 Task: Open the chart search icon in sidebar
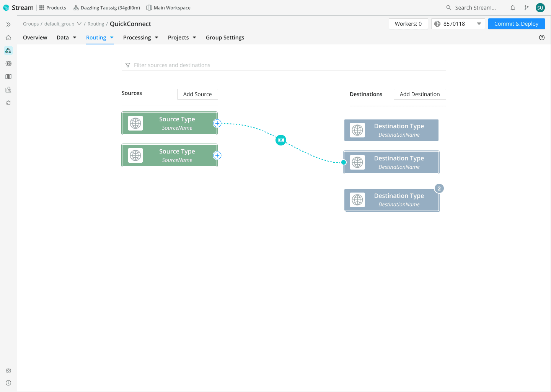tap(8, 90)
